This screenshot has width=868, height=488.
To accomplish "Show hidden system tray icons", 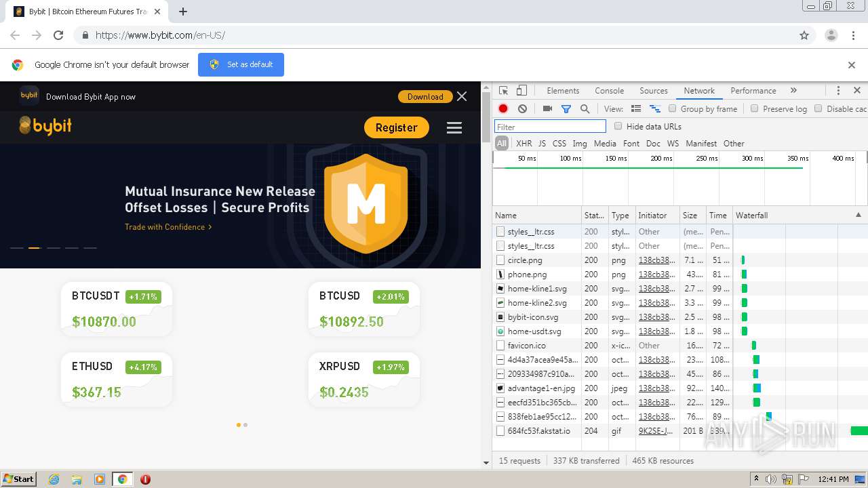I will pyautogui.click(x=756, y=479).
